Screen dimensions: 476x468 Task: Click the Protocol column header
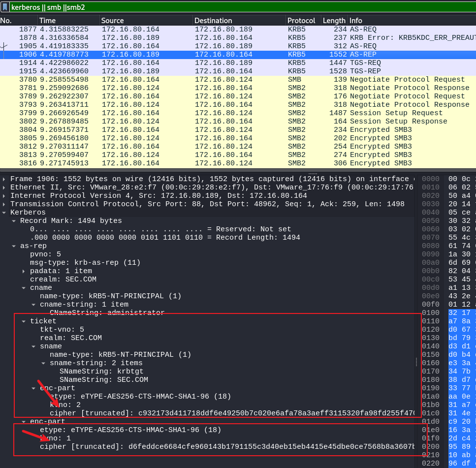tap(301, 21)
